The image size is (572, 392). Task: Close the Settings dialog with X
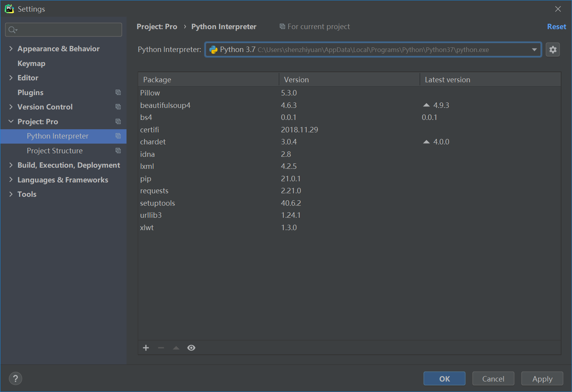coord(558,9)
